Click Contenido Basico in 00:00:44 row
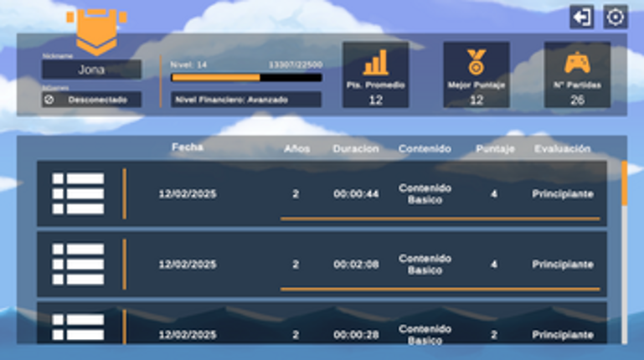 (x=425, y=193)
